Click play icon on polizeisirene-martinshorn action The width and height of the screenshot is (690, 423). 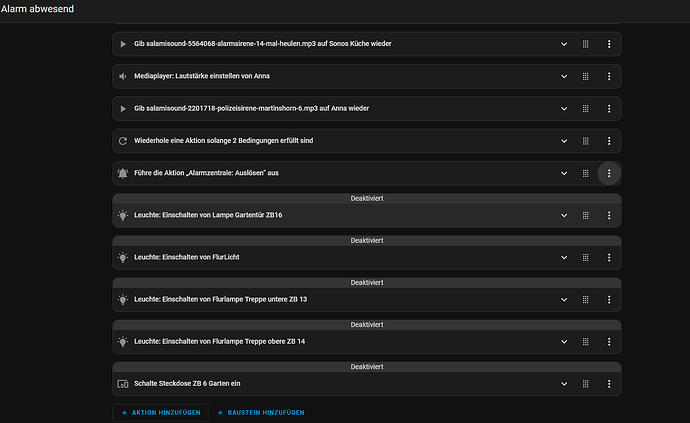point(123,109)
